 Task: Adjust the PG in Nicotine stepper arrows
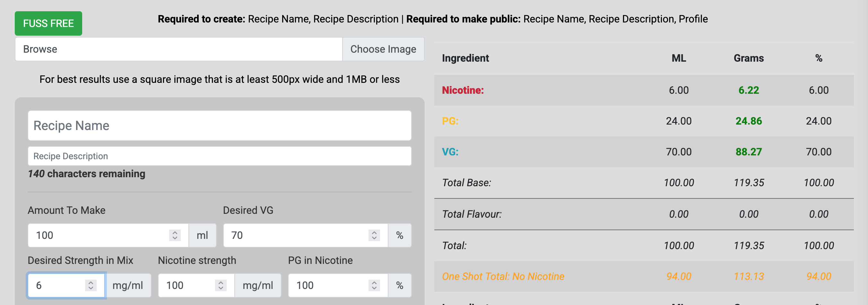[x=374, y=285]
